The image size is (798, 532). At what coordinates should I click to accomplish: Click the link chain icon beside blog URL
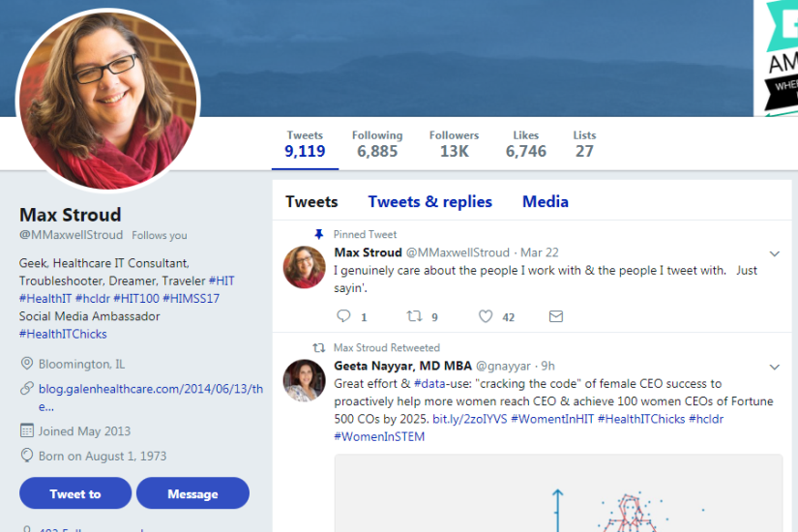tap(26, 389)
